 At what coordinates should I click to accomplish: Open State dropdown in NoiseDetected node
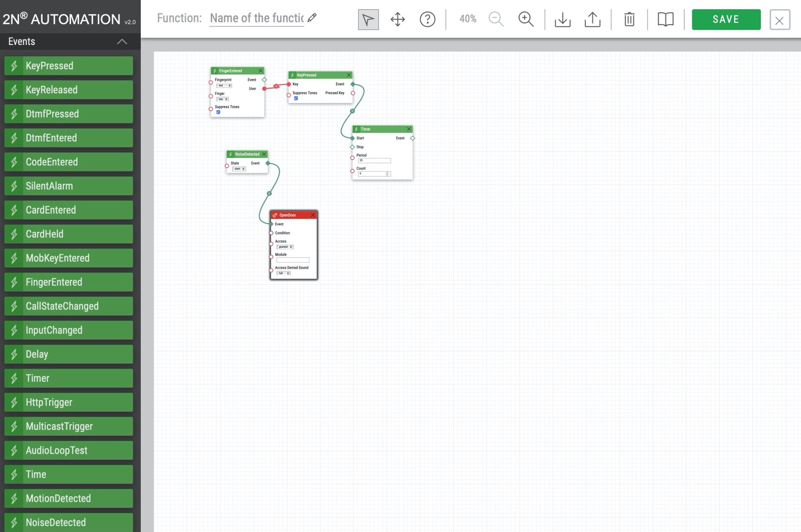pyautogui.click(x=239, y=169)
